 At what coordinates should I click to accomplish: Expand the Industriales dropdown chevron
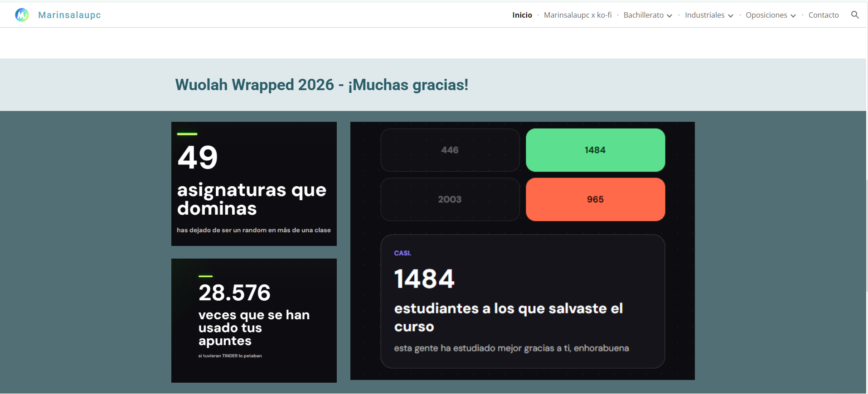[731, 16]
